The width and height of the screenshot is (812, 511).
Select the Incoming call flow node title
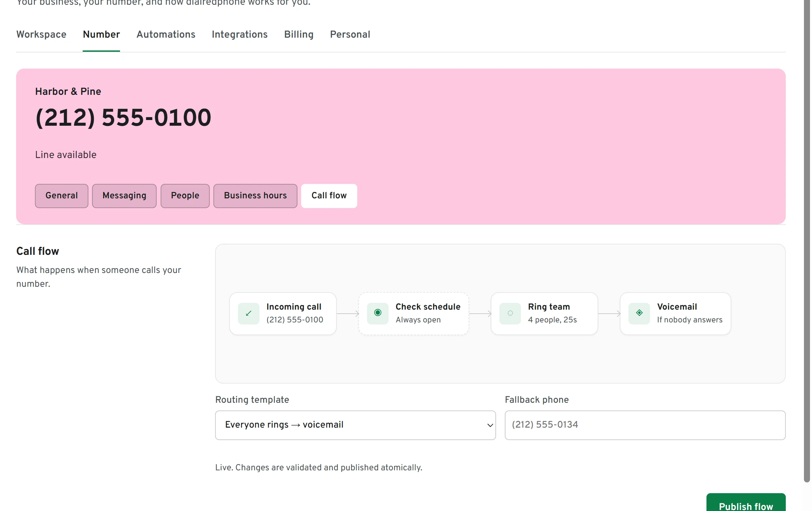[294, 307]
